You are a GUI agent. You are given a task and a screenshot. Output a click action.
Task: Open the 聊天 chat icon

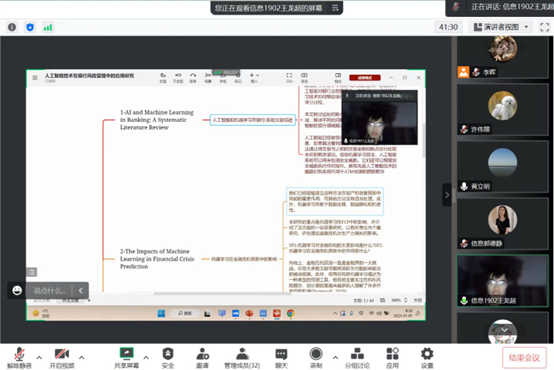click(281, 353)
